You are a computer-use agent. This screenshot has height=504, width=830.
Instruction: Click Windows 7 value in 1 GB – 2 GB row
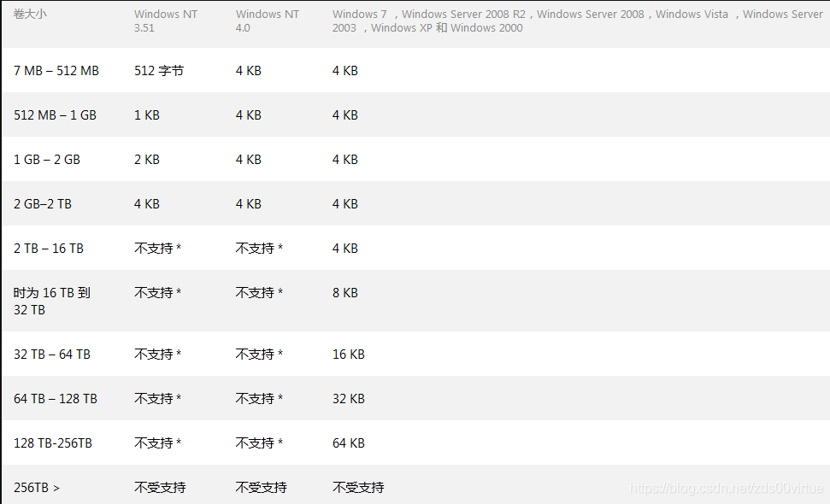[345, 159]
